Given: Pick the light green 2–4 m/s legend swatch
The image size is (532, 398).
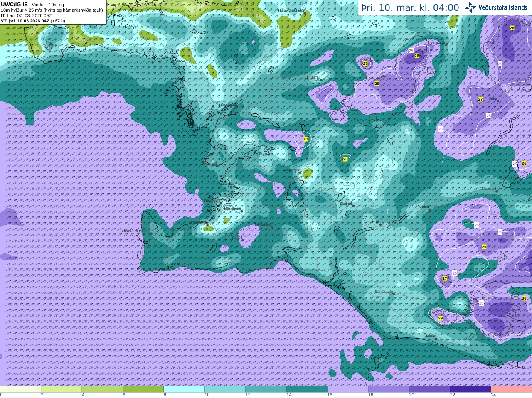Looking at the screenshot, I should 61,389.
